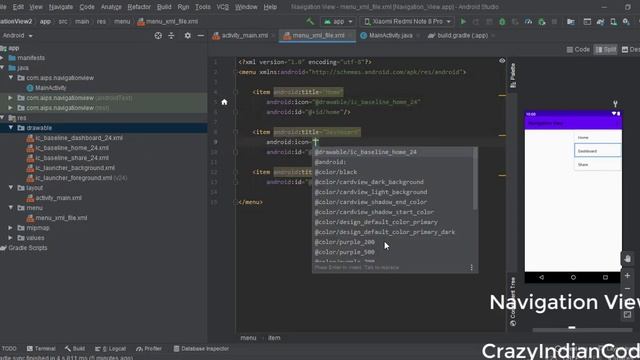
Task: Select the pan hand tool in preview
Action: [628, 259]
